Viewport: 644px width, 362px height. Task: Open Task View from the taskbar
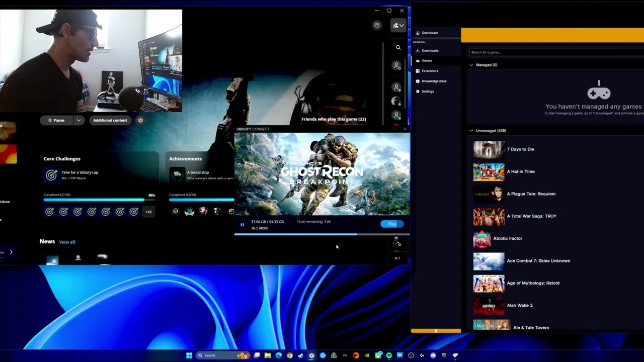257,355
